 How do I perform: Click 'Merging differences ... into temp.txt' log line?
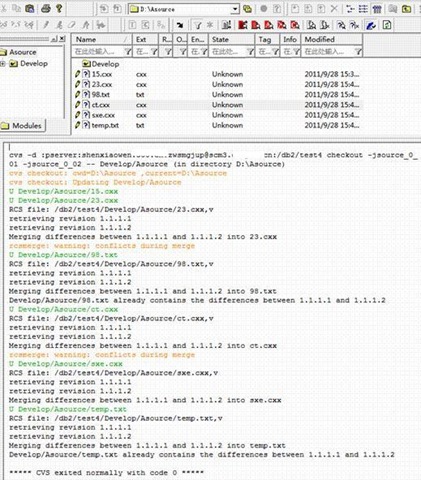pyautogui.click(x=147, y=445)
